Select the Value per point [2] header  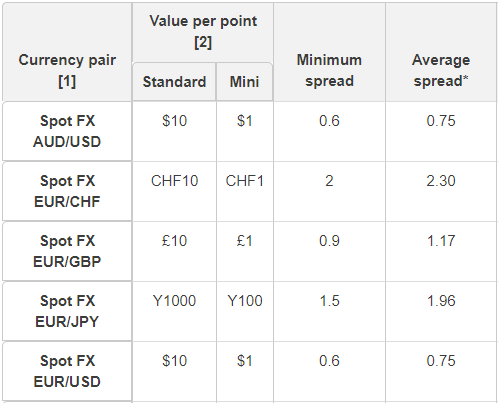click(x=203, y=31)
